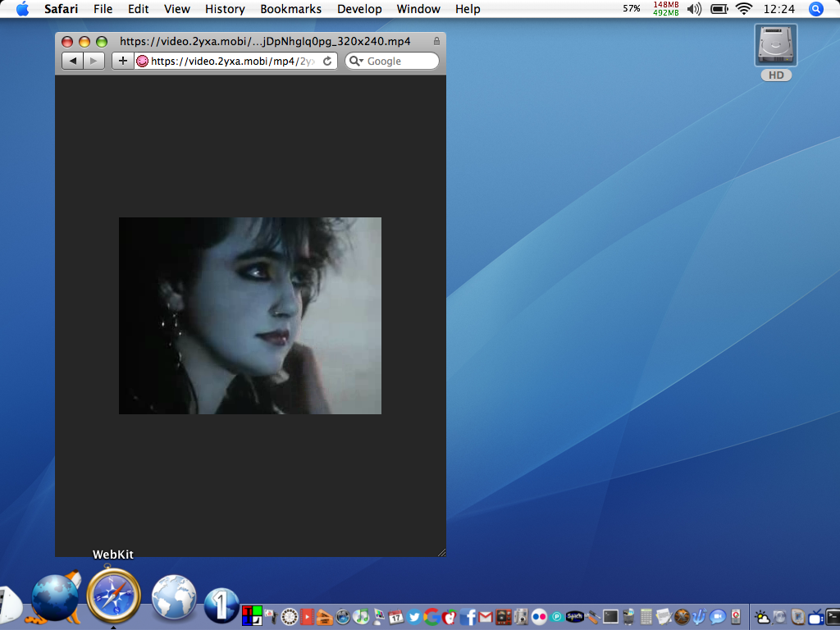Open the Develop menu
Image resolution: width=840 pixels, height=630 pixels.
[x=359, y=9]
